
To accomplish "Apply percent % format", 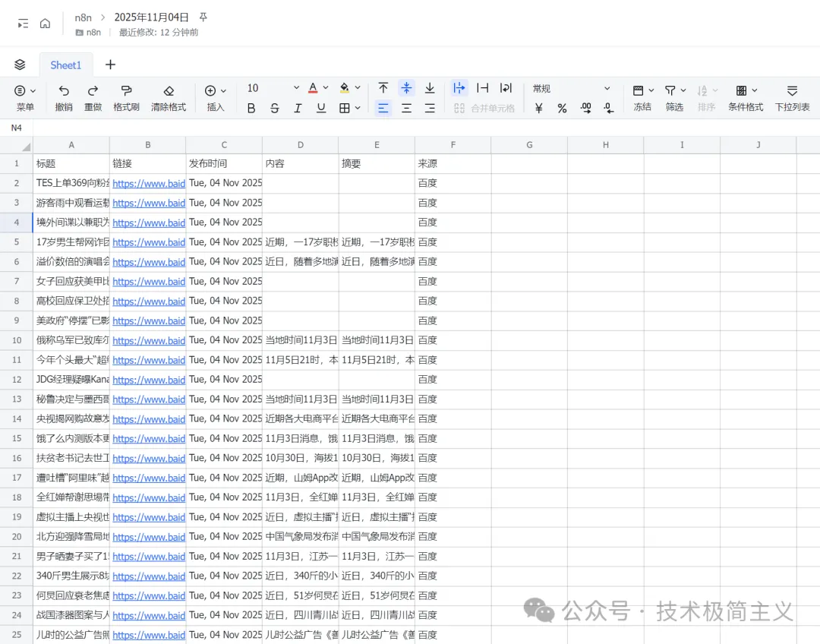I will pyautogui.click(x=562, y=109).
